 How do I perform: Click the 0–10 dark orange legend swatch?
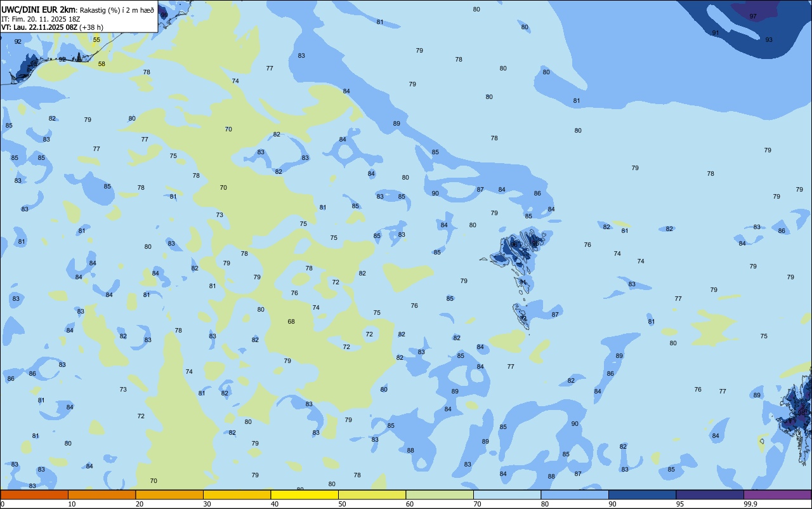(34, 494)
